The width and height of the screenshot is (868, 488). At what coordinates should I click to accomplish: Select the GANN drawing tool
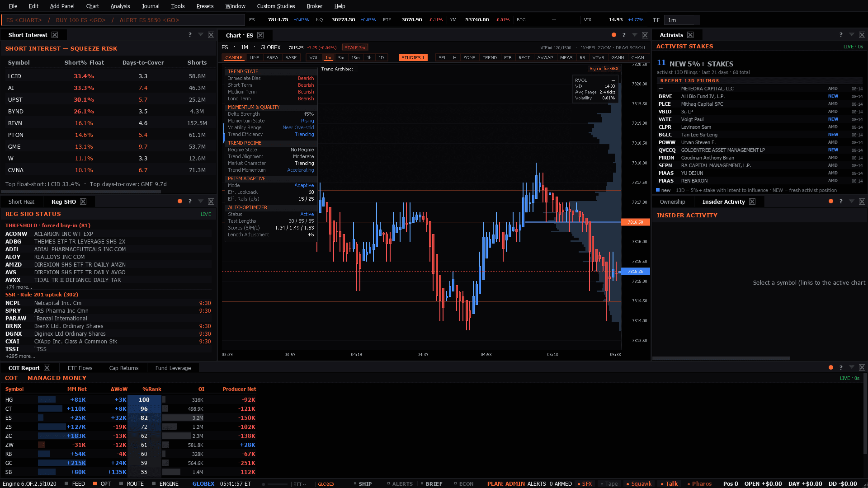(618, 58)
